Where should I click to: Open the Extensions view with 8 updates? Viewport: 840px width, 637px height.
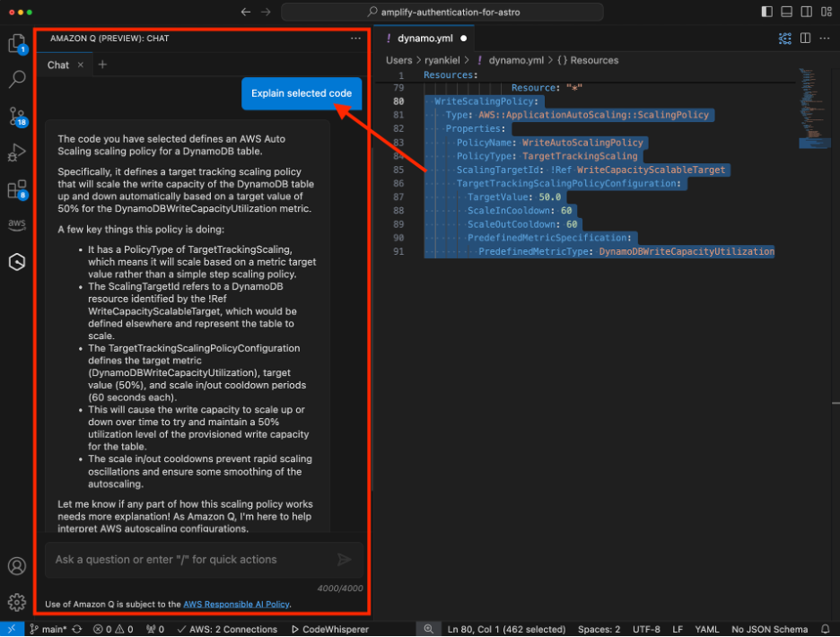17,189
